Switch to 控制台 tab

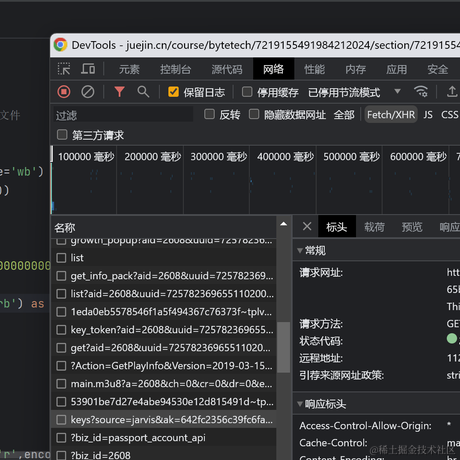[176, 69]
